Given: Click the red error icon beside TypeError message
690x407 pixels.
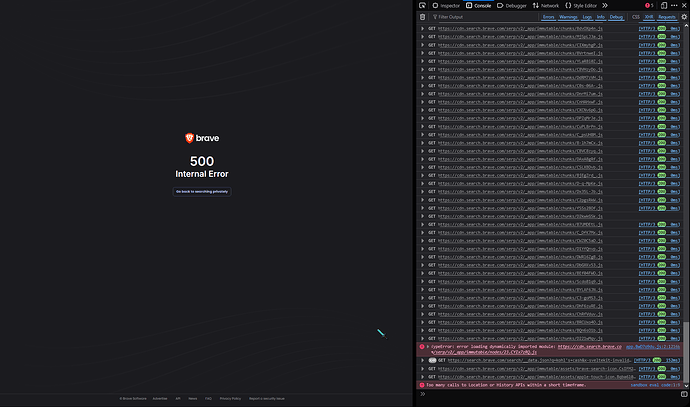Looking at the screenshot, I should (x=422, y=347).
